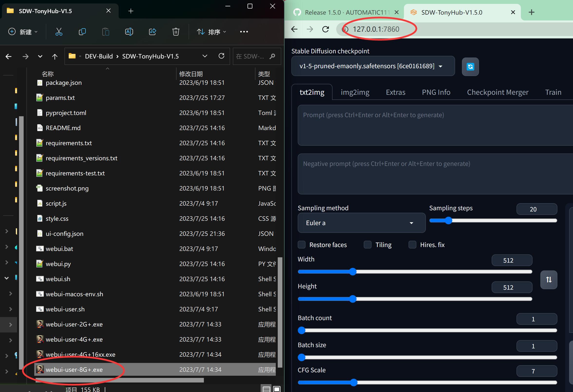Open the PNG Info tab
573x392 pixels.
[436, 92]
